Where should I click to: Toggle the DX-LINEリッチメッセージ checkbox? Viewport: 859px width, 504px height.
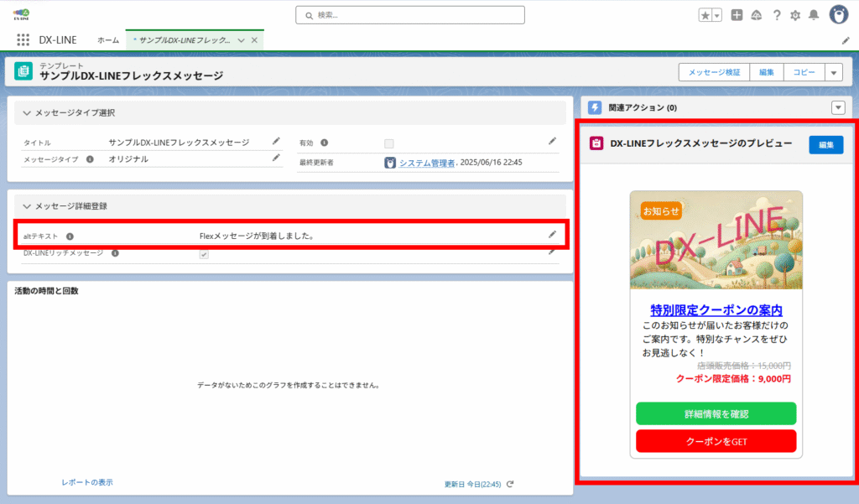pos(203,254)
